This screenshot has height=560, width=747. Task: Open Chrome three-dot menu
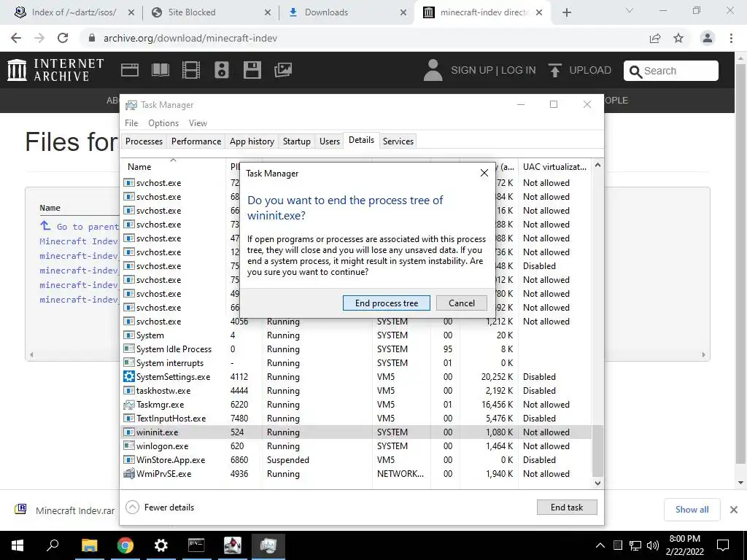point(731,38)
